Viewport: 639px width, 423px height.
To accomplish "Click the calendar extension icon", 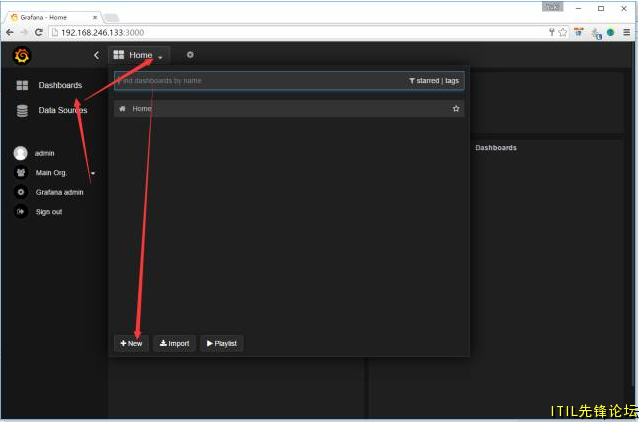I will click(579, 32).
